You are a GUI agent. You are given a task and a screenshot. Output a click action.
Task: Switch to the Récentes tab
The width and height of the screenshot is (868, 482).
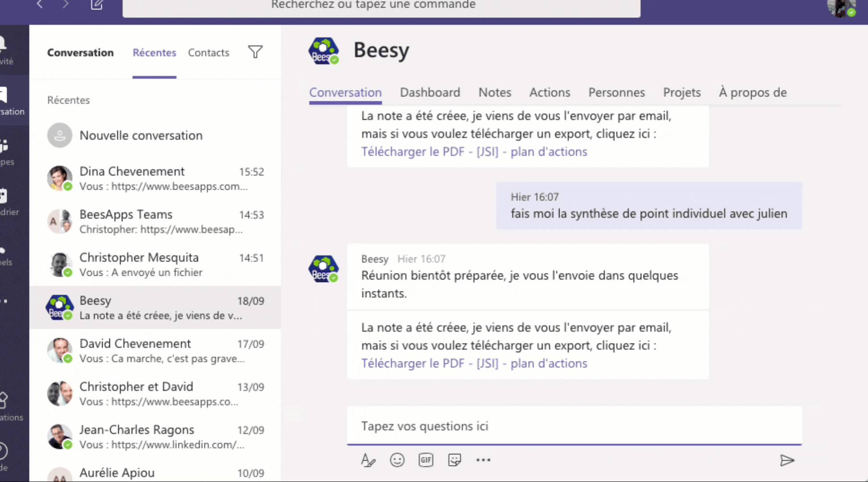point(154,53)
